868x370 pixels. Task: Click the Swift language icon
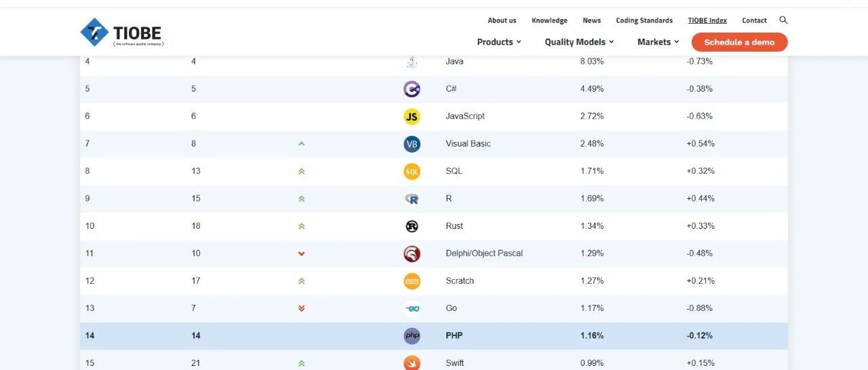point(412,363)
